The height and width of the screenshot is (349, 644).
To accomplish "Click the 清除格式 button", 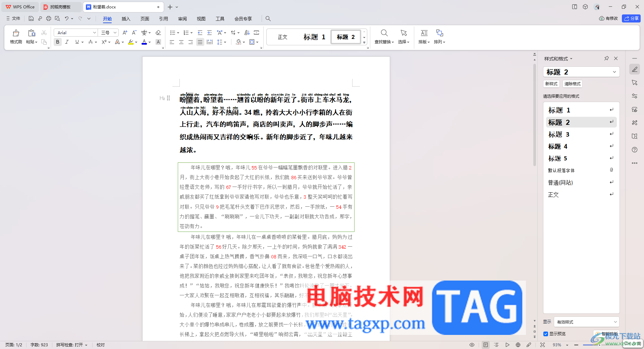I will point(572,84).
